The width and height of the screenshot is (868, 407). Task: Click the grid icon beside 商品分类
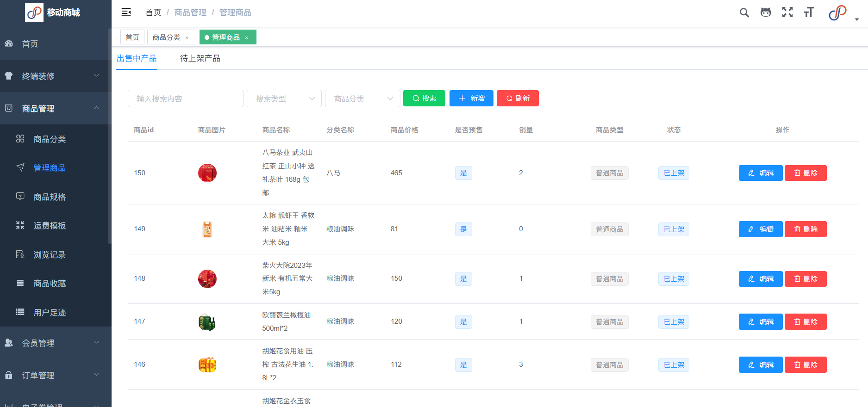pos(20,139)
